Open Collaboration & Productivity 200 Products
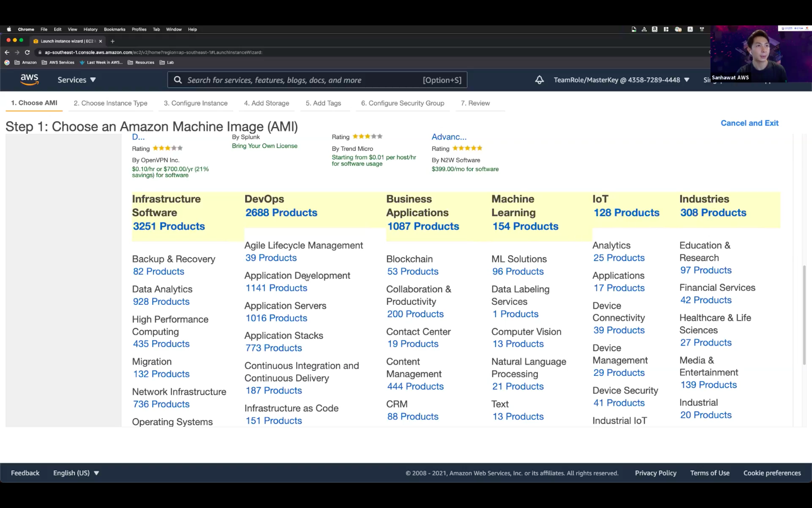 tap(416, 314)
